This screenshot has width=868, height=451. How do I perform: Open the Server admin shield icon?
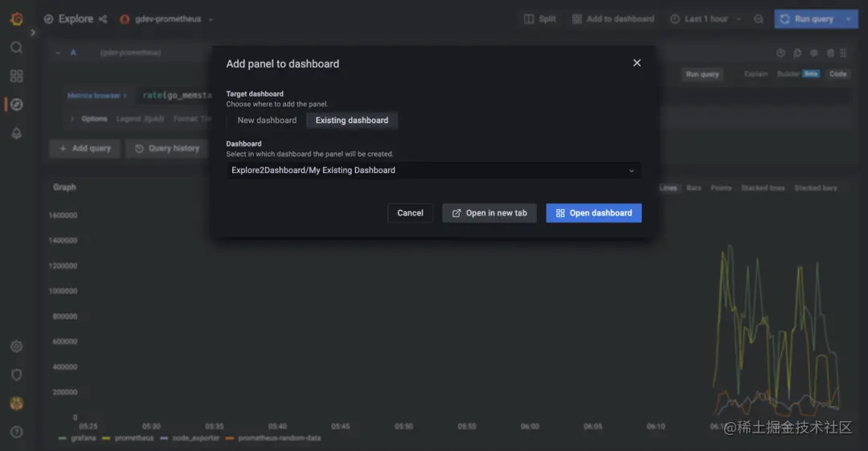pos(17,375)
